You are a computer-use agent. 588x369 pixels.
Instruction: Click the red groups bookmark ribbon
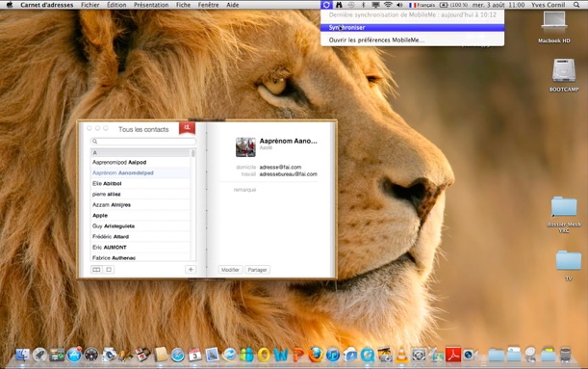pos(187,127)
